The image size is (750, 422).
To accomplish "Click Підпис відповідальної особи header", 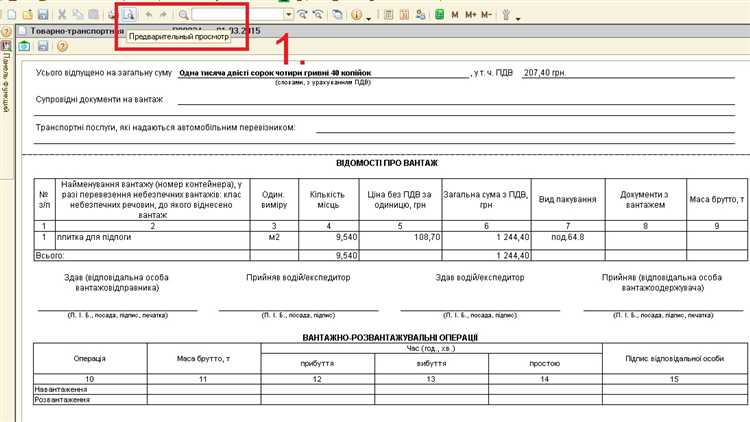I will [674, 358].
